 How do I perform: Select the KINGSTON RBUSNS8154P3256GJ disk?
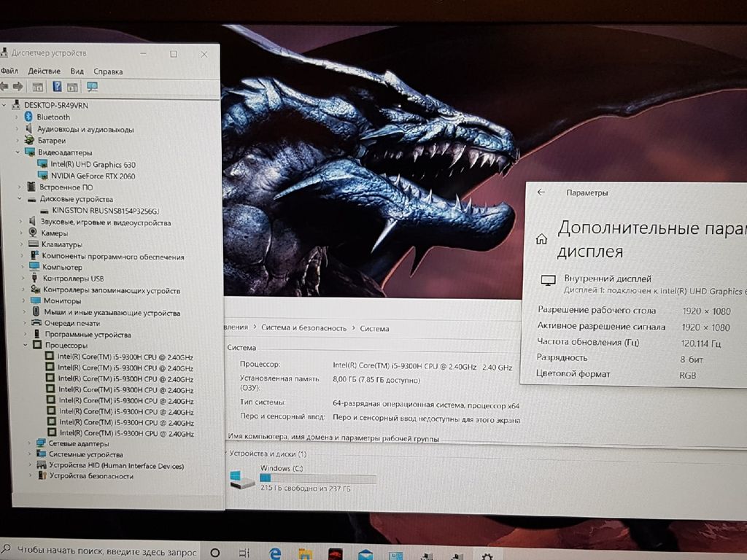tap(105, 211)
